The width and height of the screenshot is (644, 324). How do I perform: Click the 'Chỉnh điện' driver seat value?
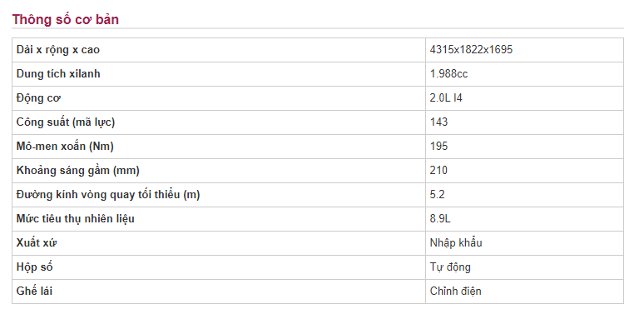tap(455, 292)
